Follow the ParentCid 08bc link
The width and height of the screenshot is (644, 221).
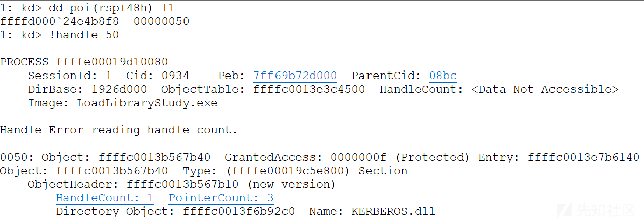(443, 76)
